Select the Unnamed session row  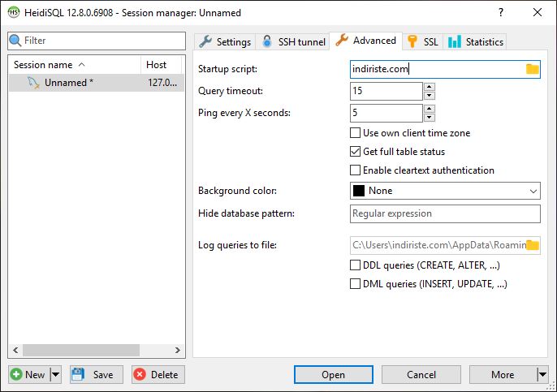(97, 83)
